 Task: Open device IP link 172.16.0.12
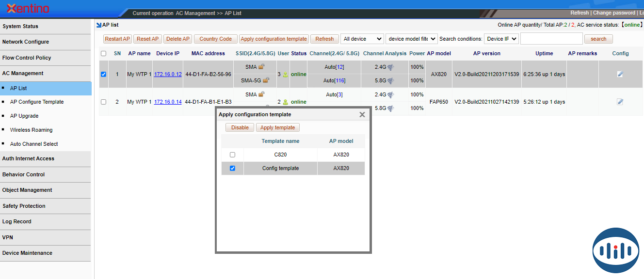click(168, 75)
